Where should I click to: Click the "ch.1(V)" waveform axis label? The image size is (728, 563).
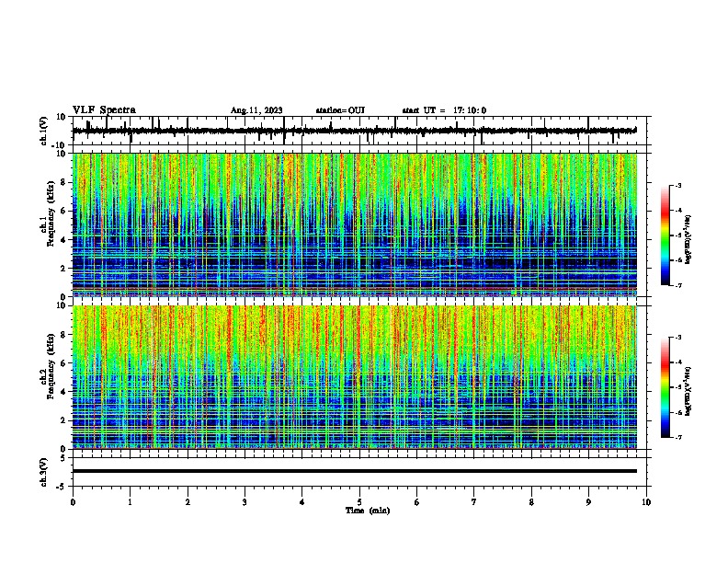tap(44, 131)
